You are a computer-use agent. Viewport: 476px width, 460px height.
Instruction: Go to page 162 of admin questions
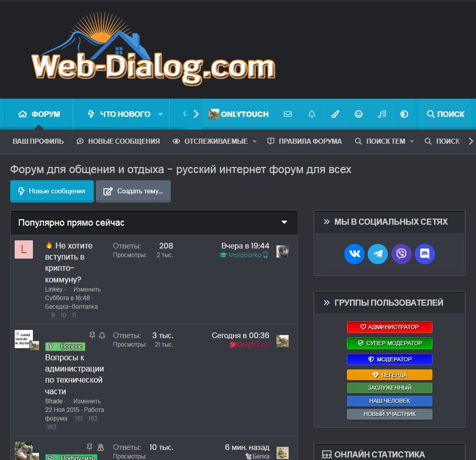click(x=93, y=419)
